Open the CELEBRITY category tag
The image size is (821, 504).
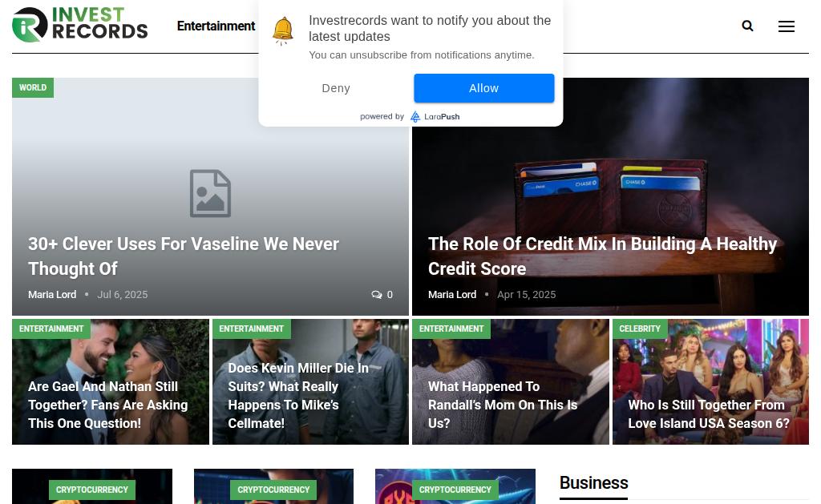[x=639, y=329]
